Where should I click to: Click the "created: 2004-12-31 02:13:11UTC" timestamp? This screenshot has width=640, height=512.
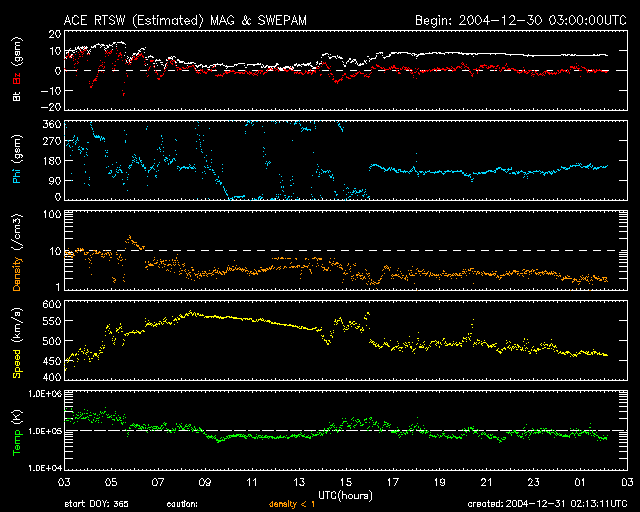547,504
